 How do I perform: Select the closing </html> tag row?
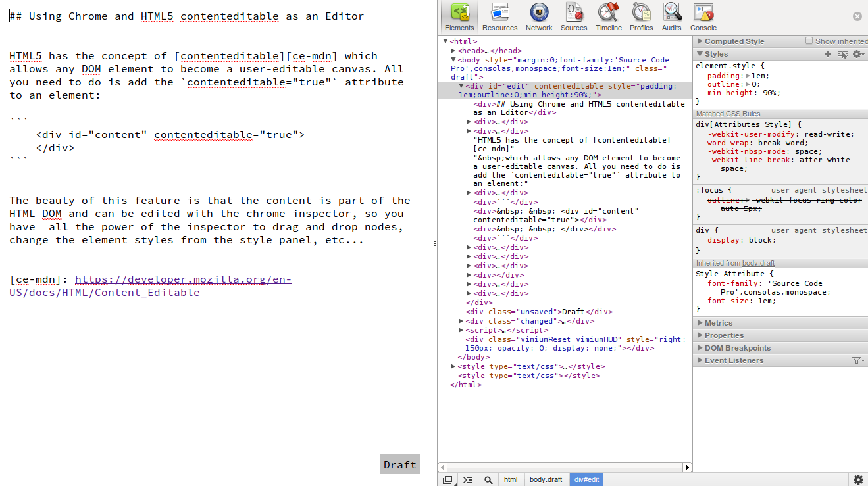466,385
